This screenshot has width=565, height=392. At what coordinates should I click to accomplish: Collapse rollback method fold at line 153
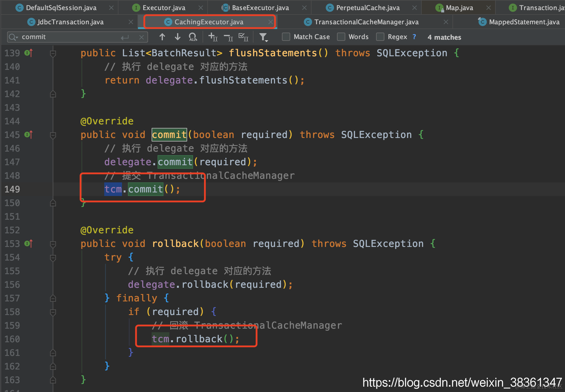(x=53, y=244)
